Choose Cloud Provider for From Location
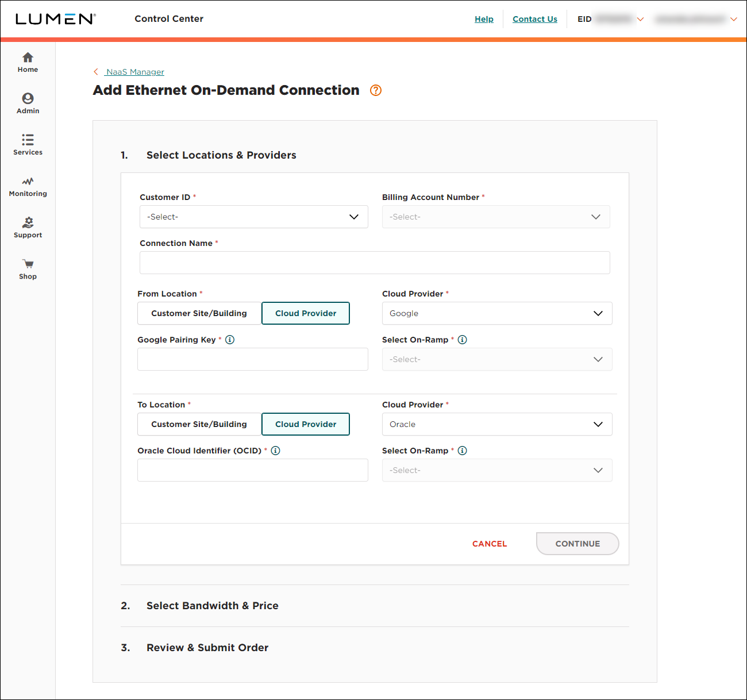 pyautogui.click(x=306, y=313)
